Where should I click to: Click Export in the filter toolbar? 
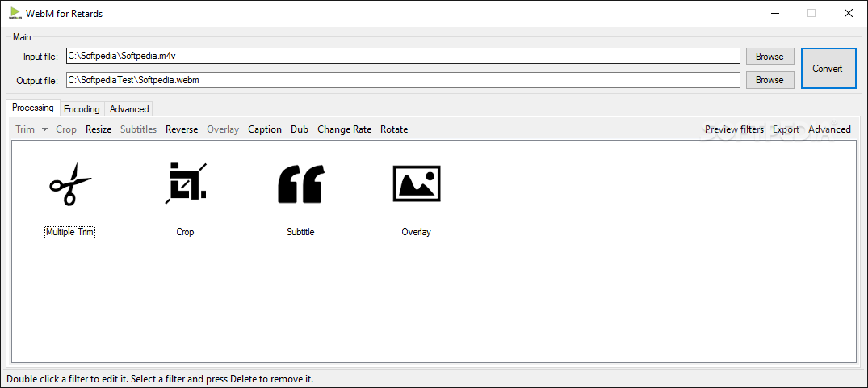point(786,129)
